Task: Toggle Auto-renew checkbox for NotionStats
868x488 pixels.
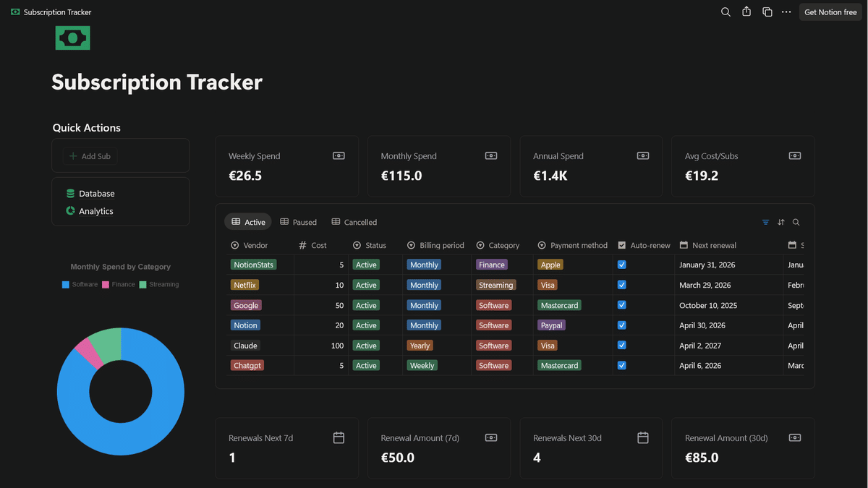Action: 622,265
